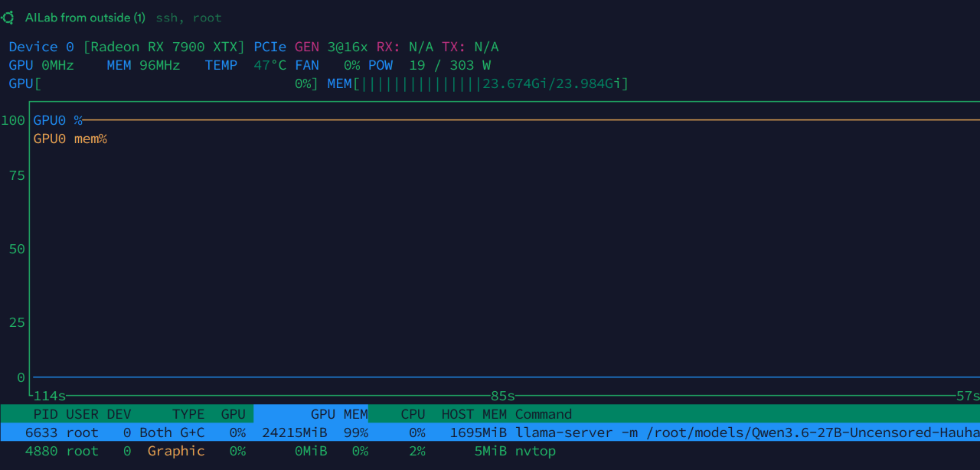Click the 'GPU0 mem%' graph legend
This screenshot has width=980, height=470.
tap(70, 139)
